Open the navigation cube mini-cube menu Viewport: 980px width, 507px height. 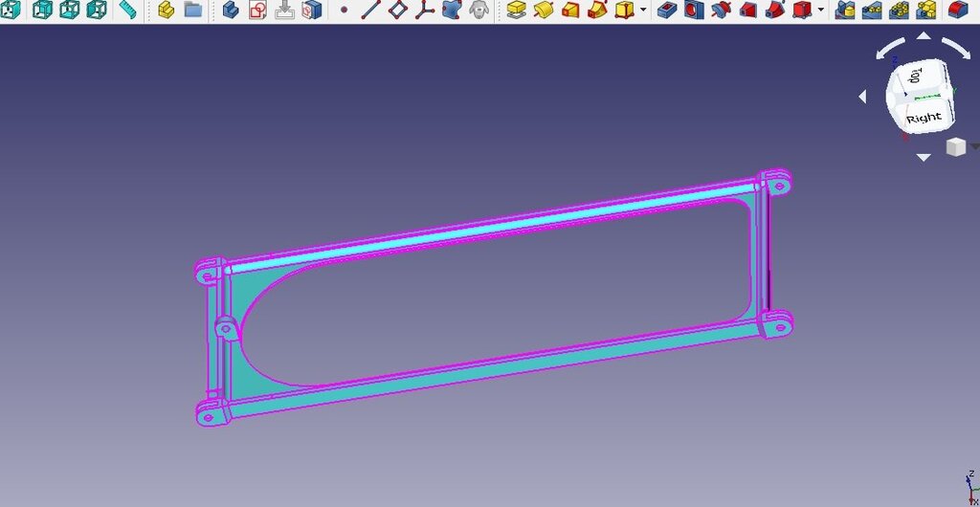click(956, 146)
